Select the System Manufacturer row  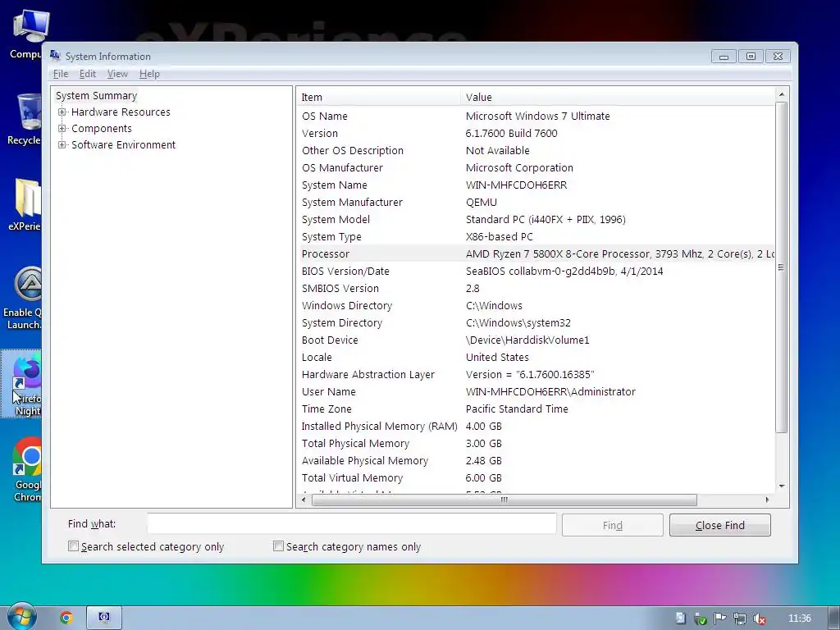click(x=536, y=202)
